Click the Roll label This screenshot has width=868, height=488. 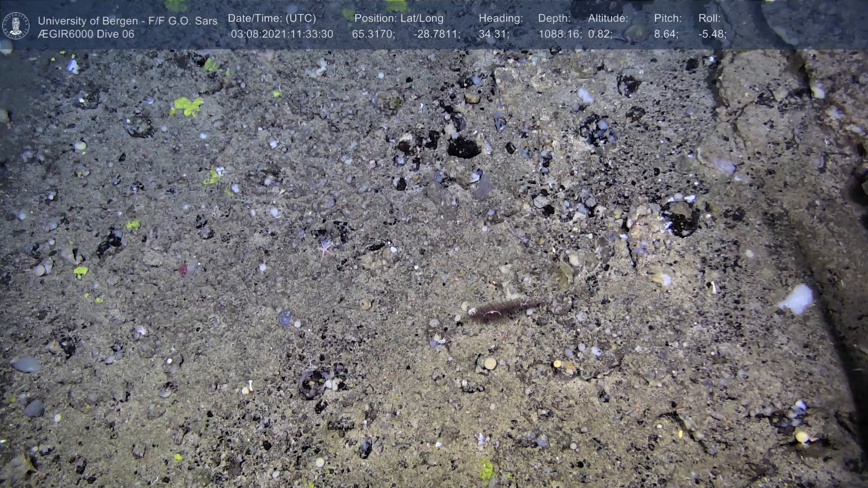[709, 19]
